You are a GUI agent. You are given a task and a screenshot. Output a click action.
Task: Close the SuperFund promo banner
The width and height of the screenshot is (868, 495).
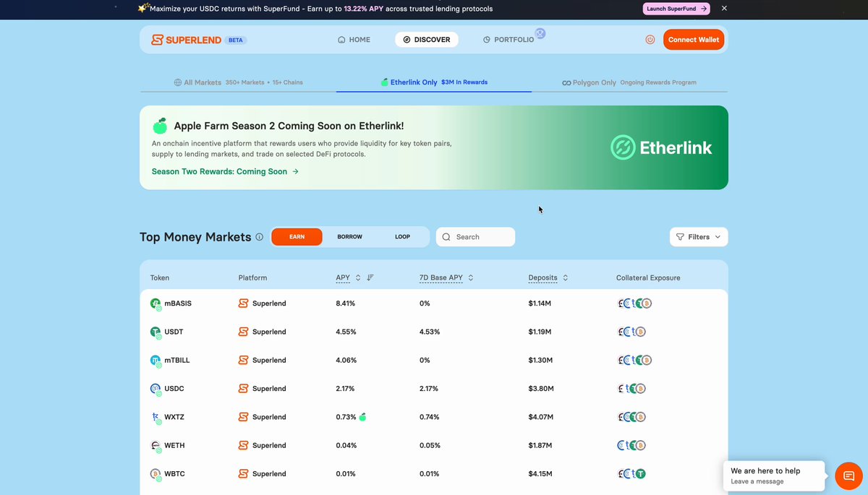[x=724, y=9]
